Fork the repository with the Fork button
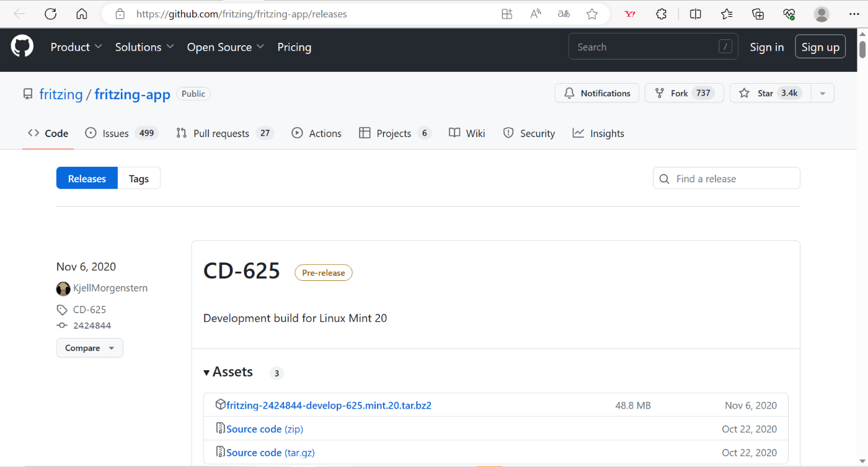The image size is (868, 467). pyautogui.click(x=684, y=93)
